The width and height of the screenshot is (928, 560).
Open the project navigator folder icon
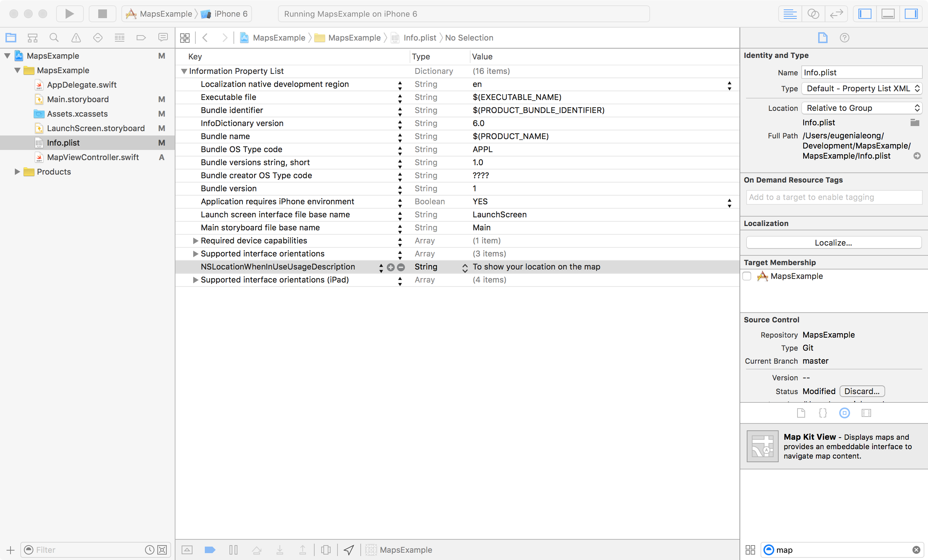(11, 38)
